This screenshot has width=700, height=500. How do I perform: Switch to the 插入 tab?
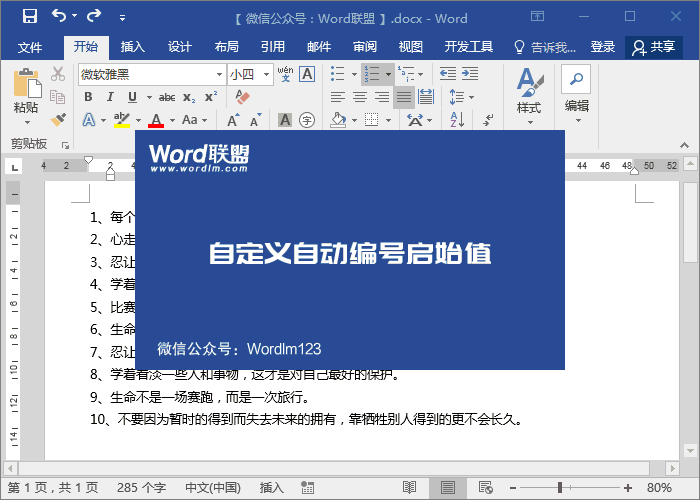point(133,46)
